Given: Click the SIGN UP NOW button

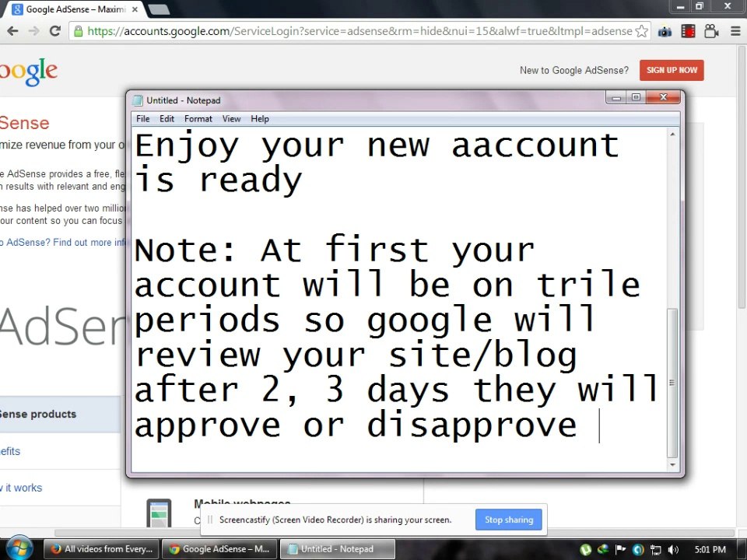Looking at the screenshot, I should click(672, 70).
